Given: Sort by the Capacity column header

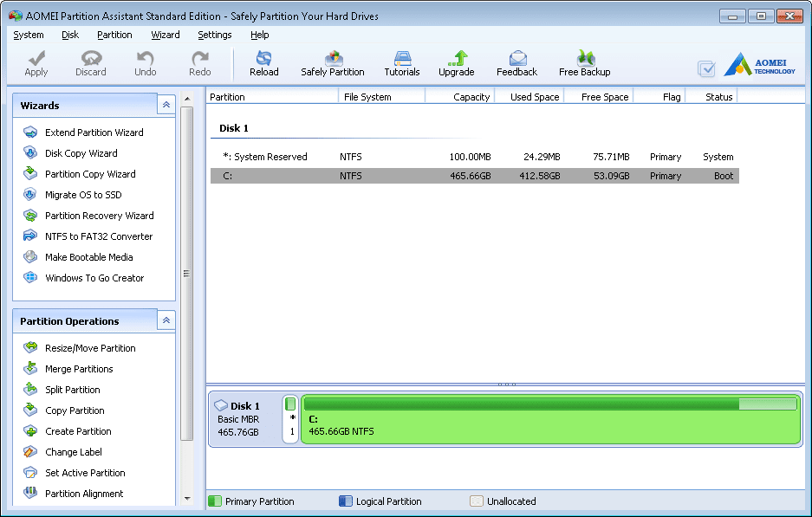Looking at the screenshot, I should [471, 97].
